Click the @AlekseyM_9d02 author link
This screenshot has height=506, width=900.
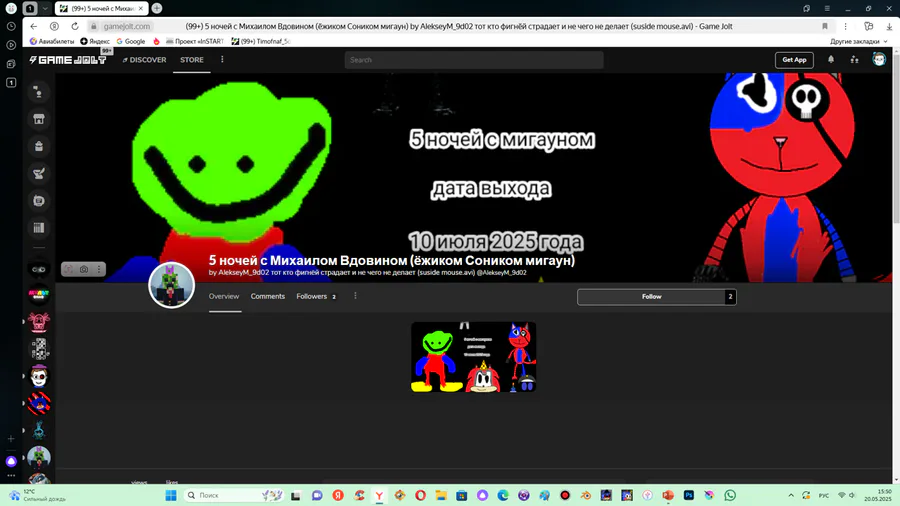[502, 273]
